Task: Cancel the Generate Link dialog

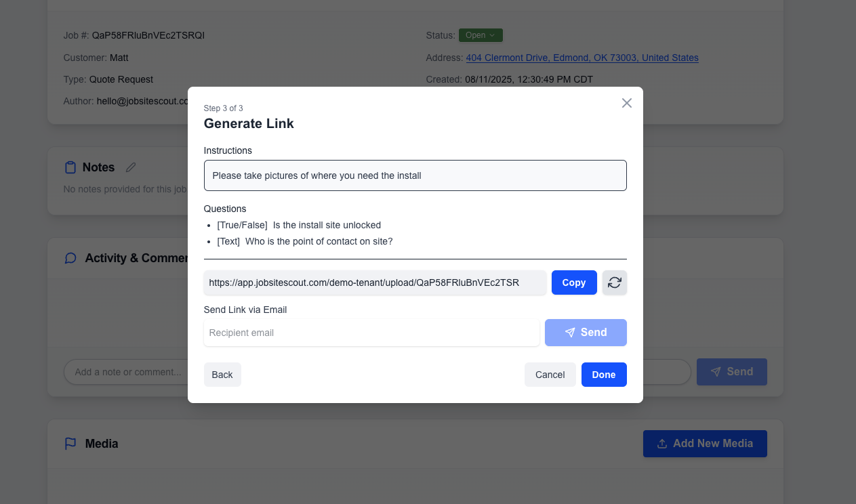Action: point(550,375)
